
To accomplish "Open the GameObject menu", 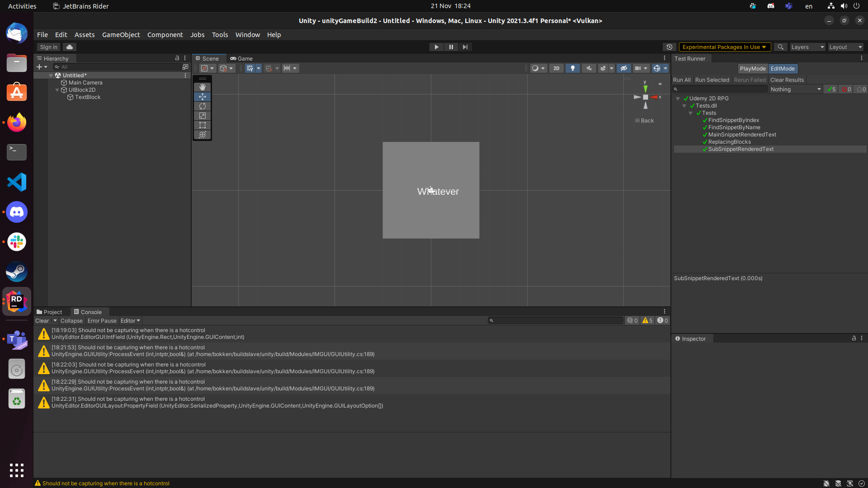I will click(x=121, y=34).
